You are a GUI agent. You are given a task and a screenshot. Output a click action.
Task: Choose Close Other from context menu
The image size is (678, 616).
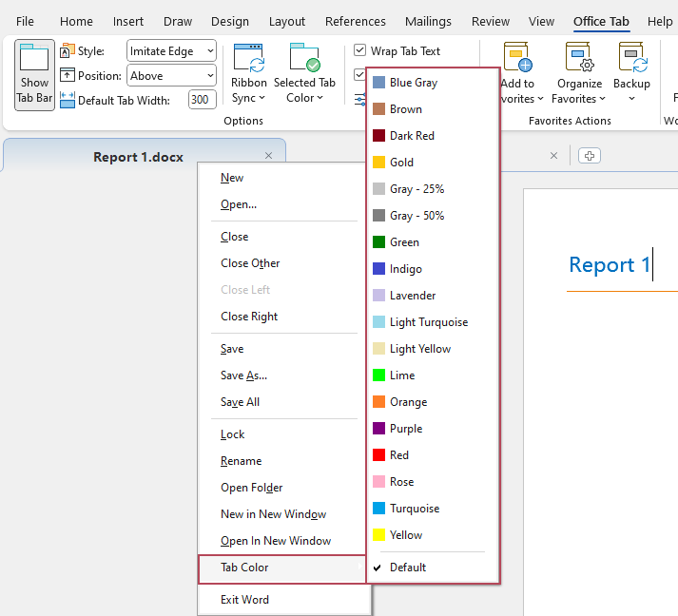coord(250,263)
